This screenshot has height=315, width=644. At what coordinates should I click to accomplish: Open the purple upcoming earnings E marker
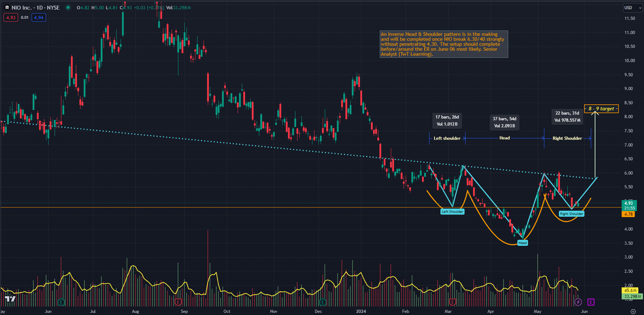pyautogui.click(x=591, y=302)
